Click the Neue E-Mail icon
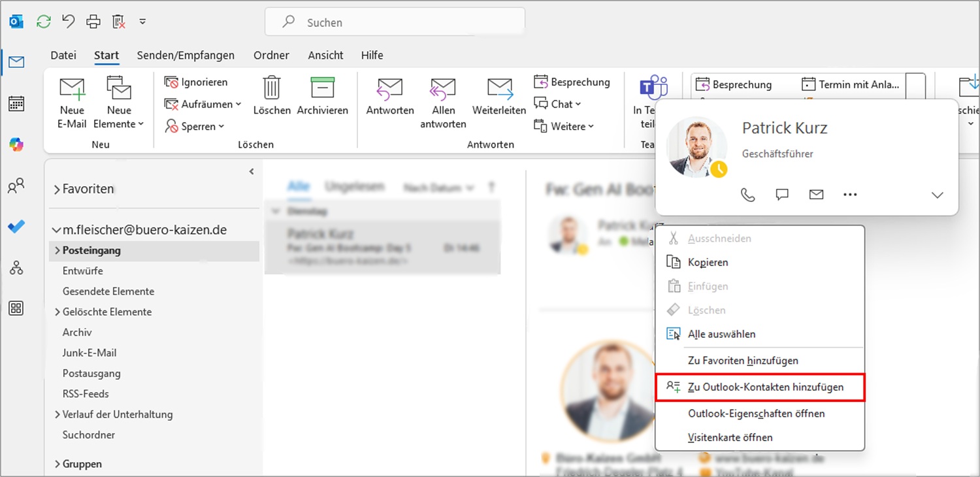This screenshot has height=477, width=980. [x=72, y=89]
